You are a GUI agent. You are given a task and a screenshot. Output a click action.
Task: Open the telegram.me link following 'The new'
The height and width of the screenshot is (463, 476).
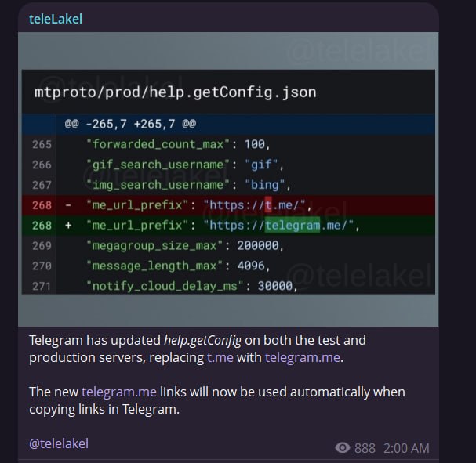119,392
